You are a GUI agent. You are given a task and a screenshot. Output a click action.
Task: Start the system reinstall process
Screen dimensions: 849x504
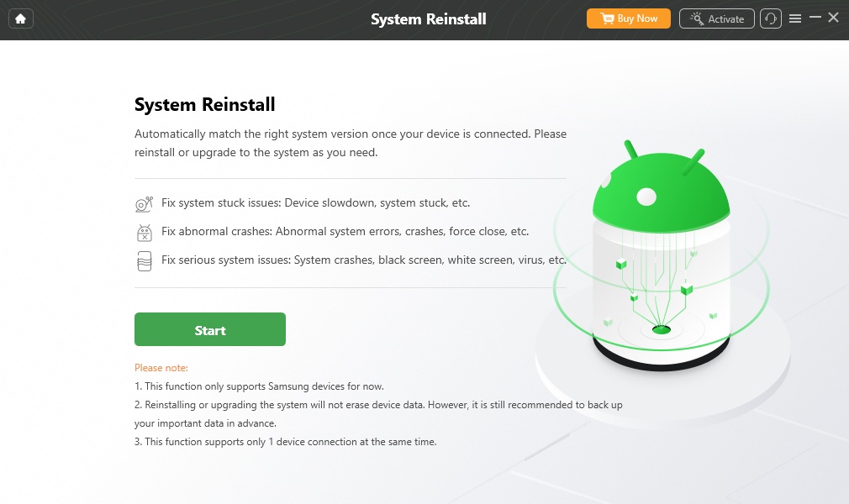(x=210, y=329)
